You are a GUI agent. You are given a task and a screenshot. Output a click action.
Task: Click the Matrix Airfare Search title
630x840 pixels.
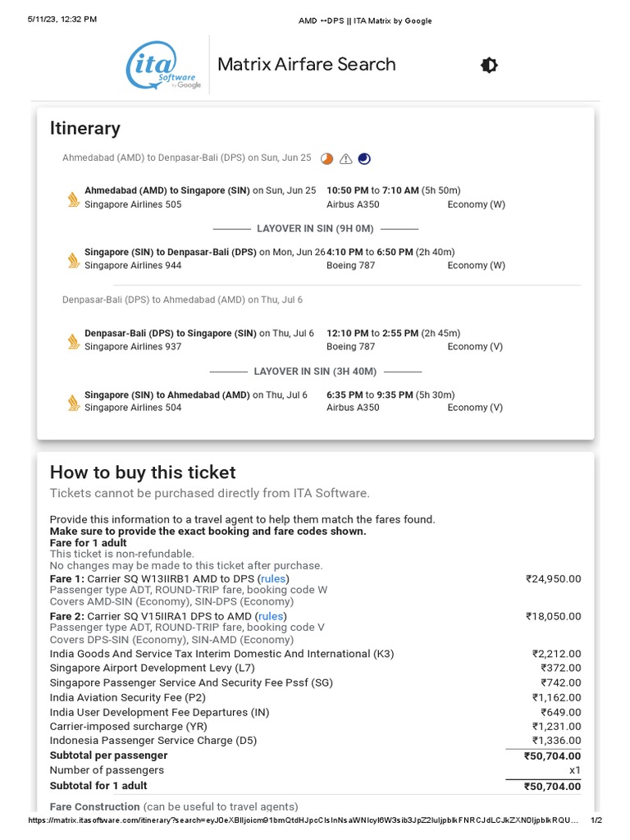tap(307, 64)
